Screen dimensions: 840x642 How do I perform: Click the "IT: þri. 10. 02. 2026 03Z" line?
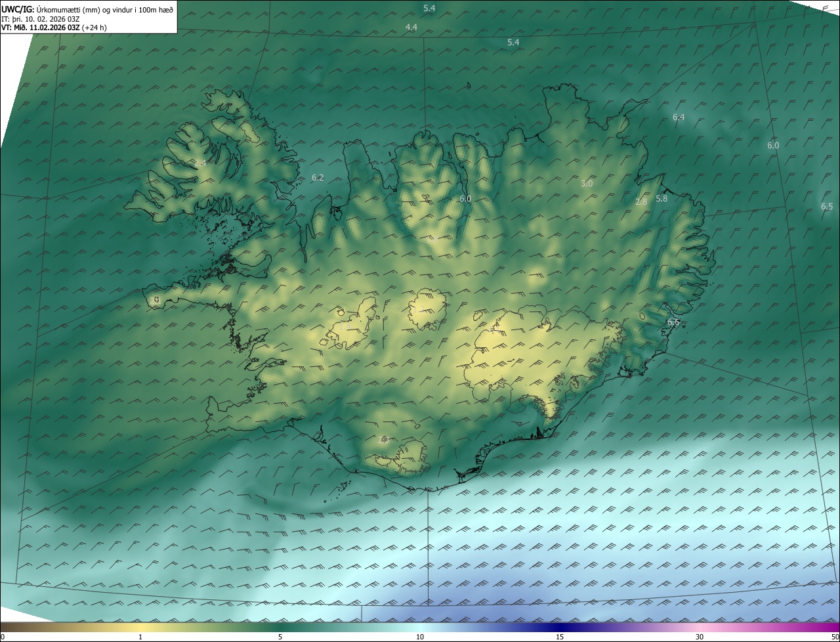coord(41,18)
